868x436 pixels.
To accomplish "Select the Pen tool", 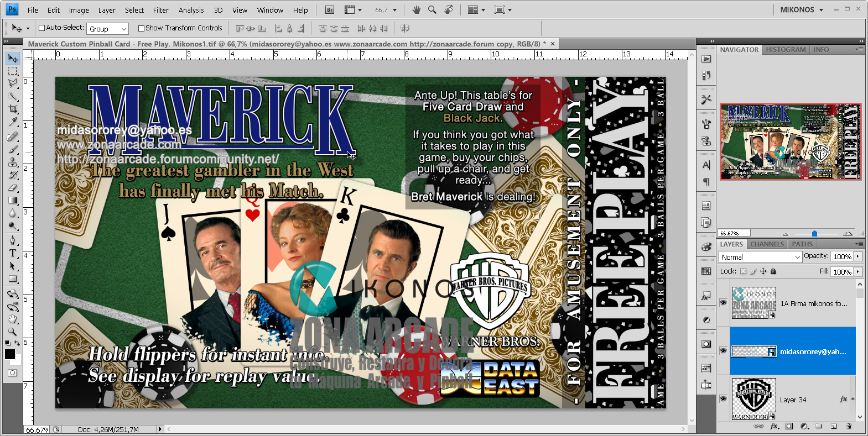I will (x=12, y=240).
